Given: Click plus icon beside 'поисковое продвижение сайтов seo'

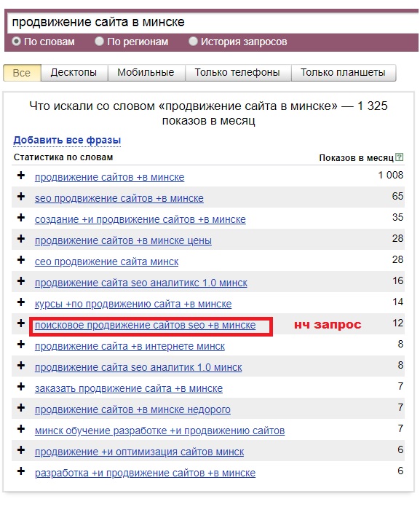Looking at the screenshot, I should (x=21, y=323).
